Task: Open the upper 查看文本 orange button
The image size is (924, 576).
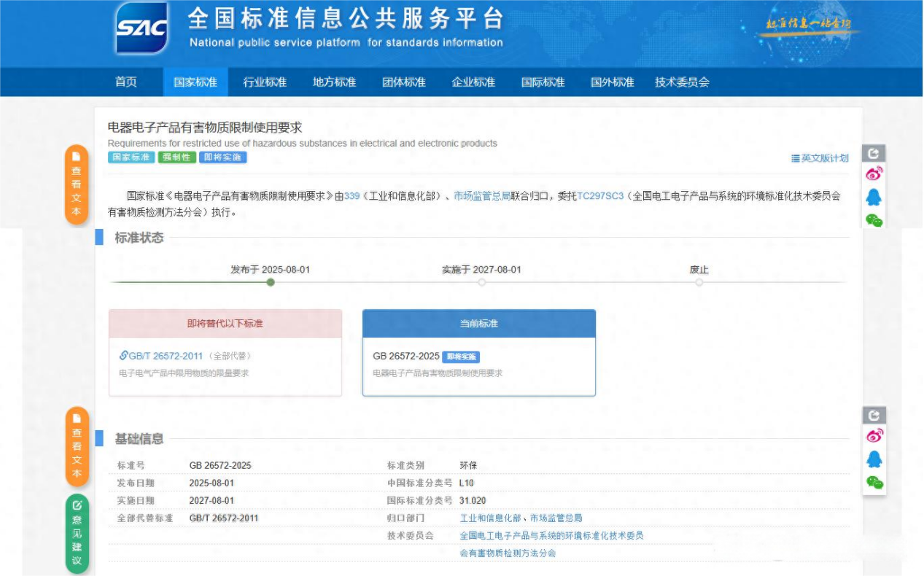Action: coord(77,184)
